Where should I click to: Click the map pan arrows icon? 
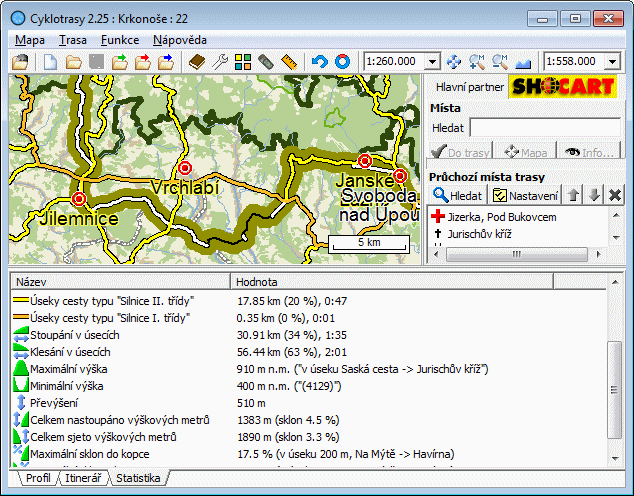(454, 62)
